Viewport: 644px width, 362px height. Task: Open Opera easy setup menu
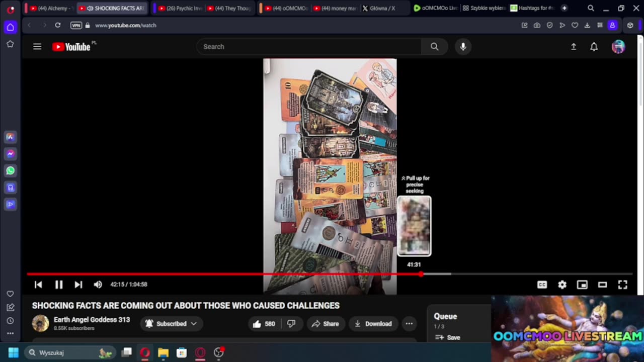pos(600,25)
